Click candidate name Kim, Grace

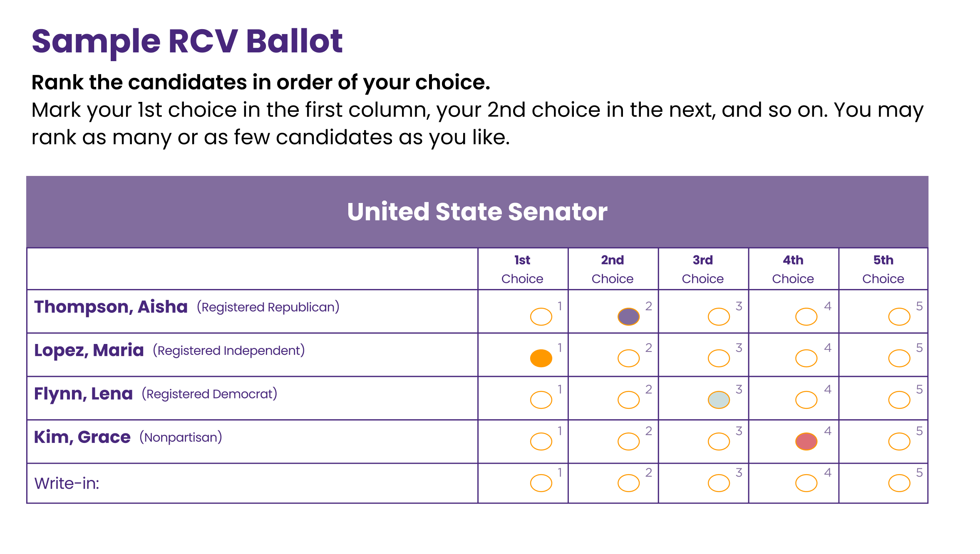coord(82,437)
